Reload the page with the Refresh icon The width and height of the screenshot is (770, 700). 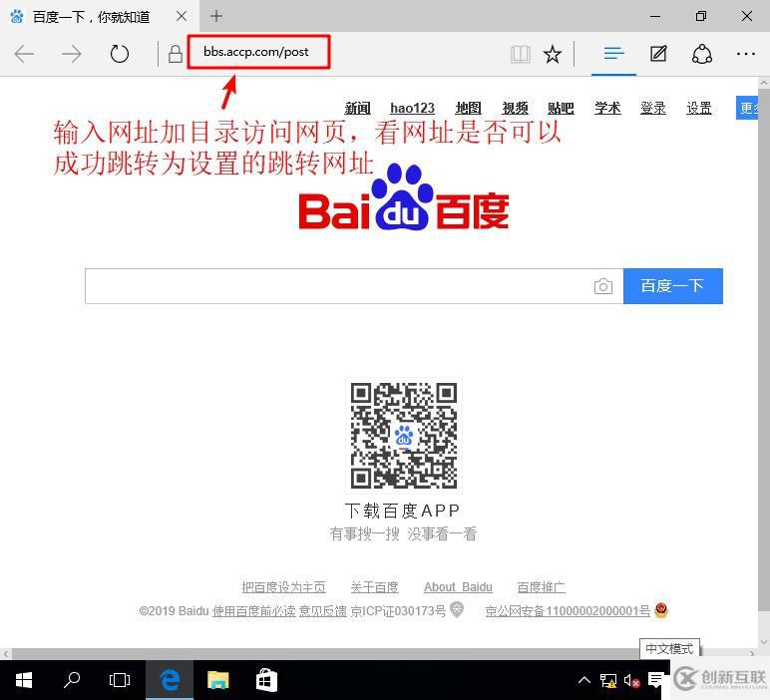[120, 54]
